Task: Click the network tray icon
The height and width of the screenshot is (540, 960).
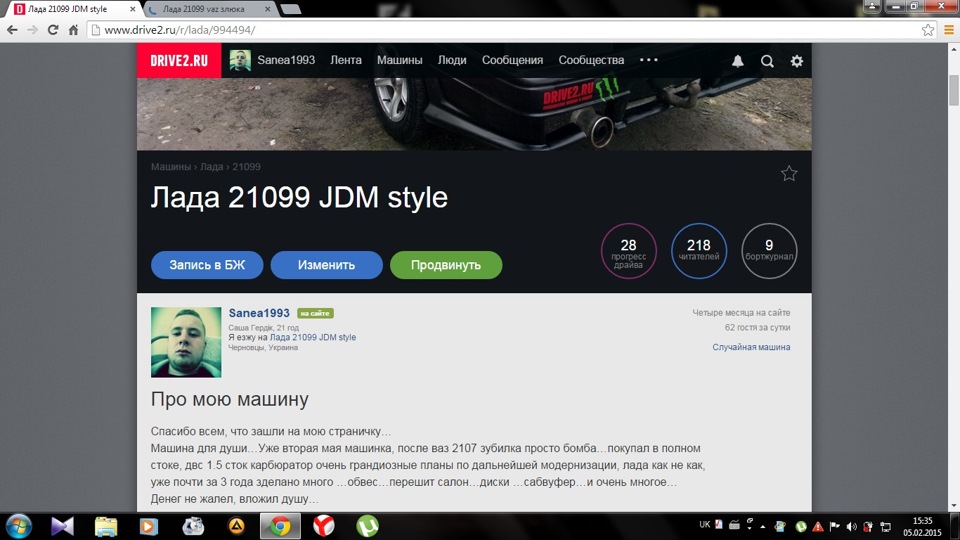Action: click(885, 526)
